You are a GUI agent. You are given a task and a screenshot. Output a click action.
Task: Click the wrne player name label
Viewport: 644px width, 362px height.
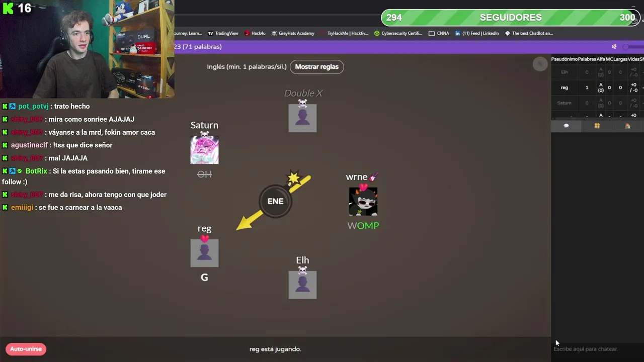pos(357,177)
